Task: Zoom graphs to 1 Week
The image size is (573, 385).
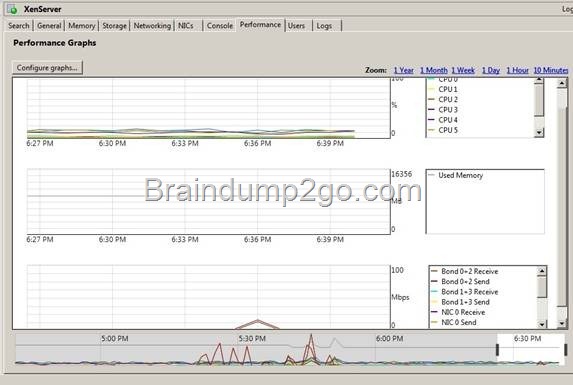Action: [463, 70]
